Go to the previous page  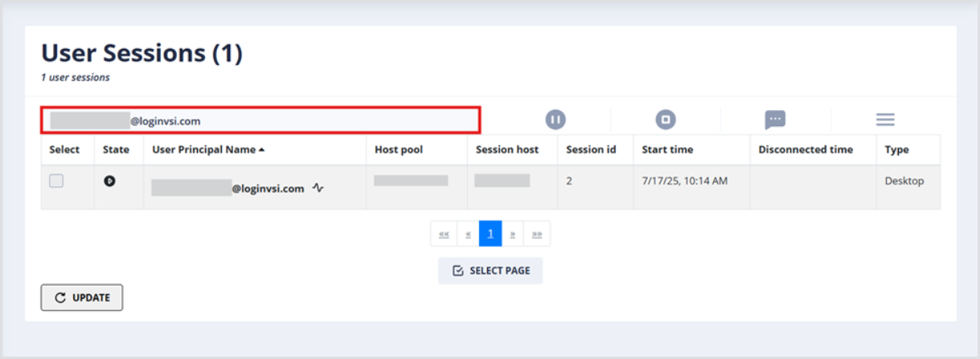(468, 234)
